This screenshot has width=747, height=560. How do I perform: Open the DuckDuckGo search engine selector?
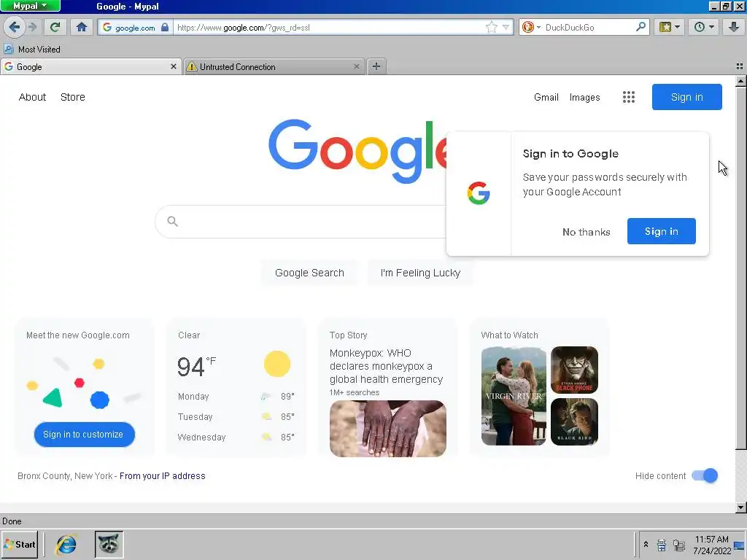[531, 27]
